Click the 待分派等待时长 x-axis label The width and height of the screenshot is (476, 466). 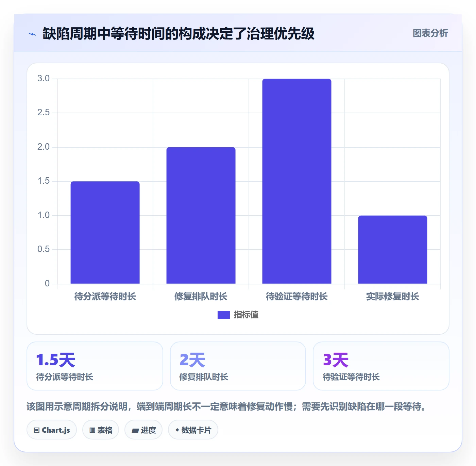click(105, 297)
